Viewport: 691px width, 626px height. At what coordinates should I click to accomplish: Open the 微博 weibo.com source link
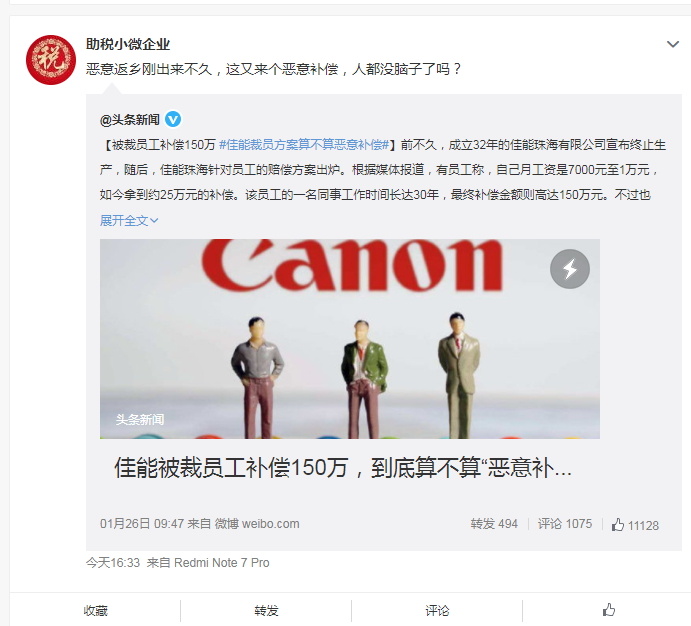(x=256, y=524)
